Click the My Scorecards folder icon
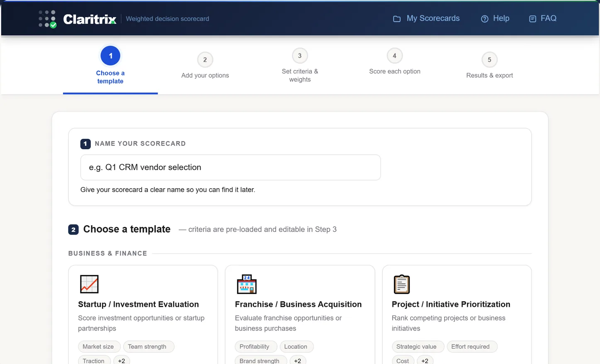 pyautogui.click(x=397, y=19)
